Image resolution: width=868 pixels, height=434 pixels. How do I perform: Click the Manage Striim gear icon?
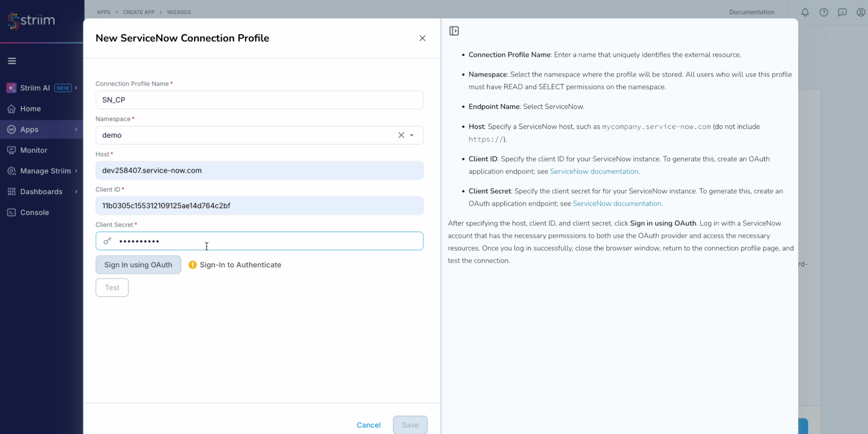tap(12, 171)
